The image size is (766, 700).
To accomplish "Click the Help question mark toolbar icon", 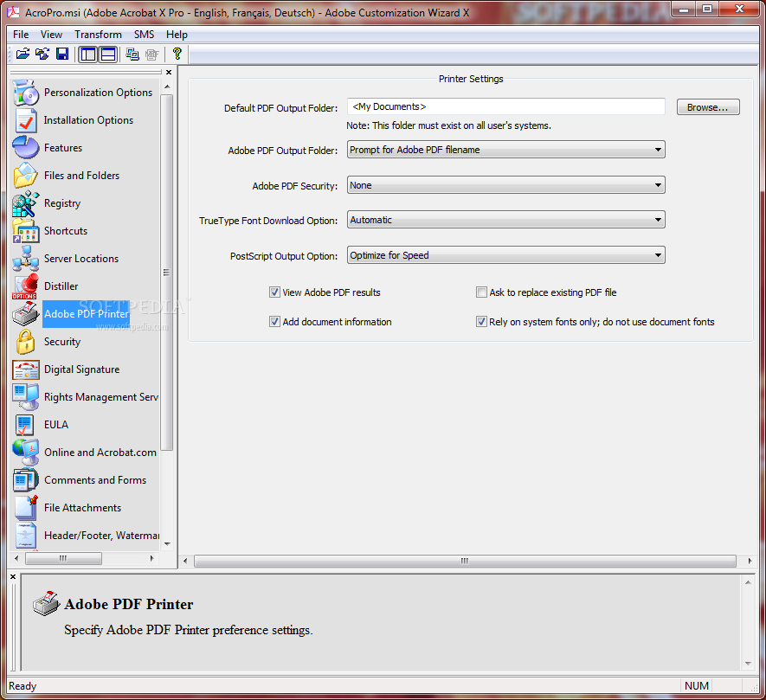I will (x=177, y=54).
